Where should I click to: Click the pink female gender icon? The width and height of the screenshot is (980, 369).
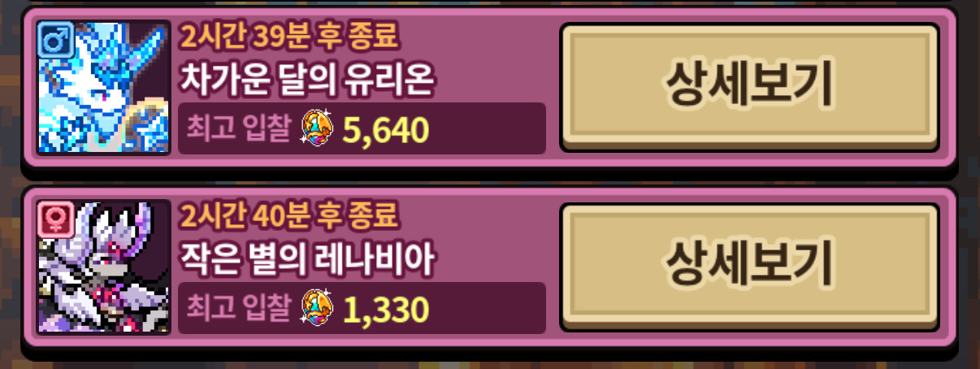pyautogui.click(x=55, y=216)
